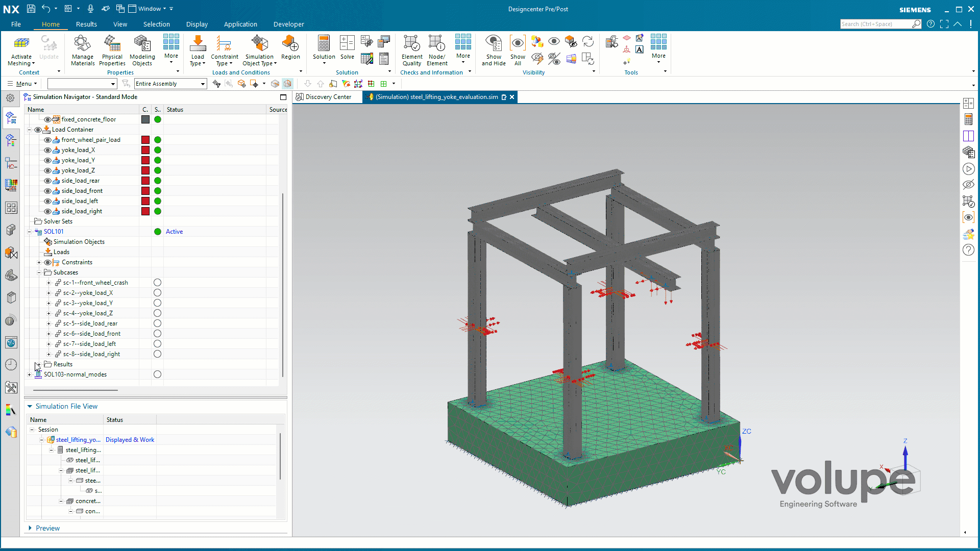Switch to the Results ribbon tab
The image size is (980, 551).
tap(86, 24)
